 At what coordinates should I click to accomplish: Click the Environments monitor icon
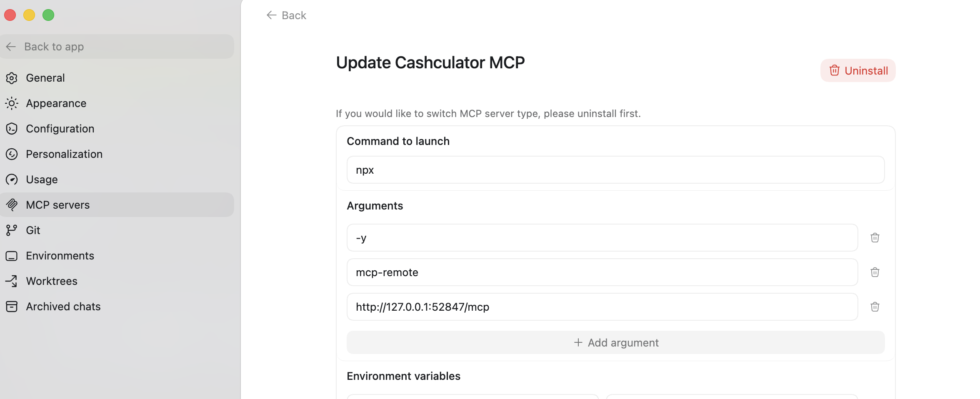(x=12, y=256)
